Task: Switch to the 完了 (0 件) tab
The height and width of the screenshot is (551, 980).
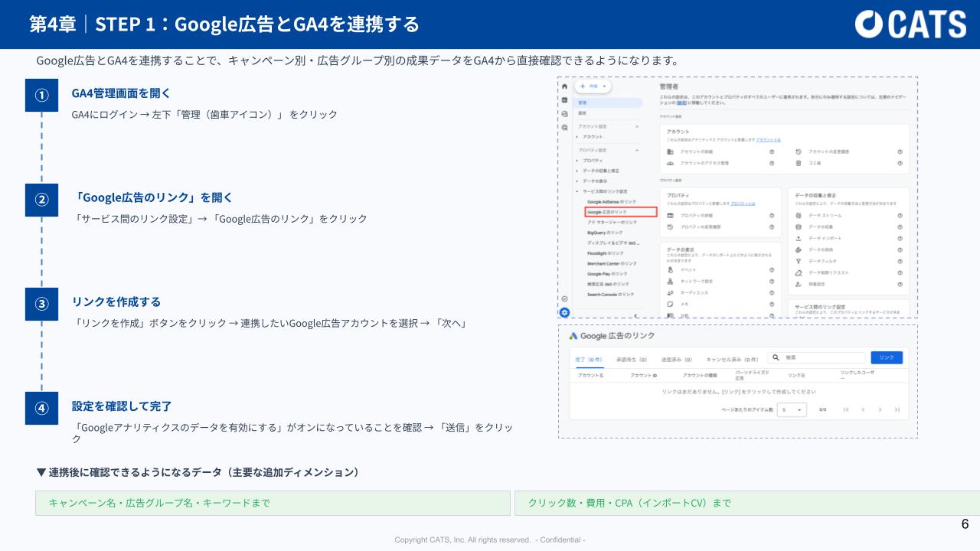Action: pos(590,359)
